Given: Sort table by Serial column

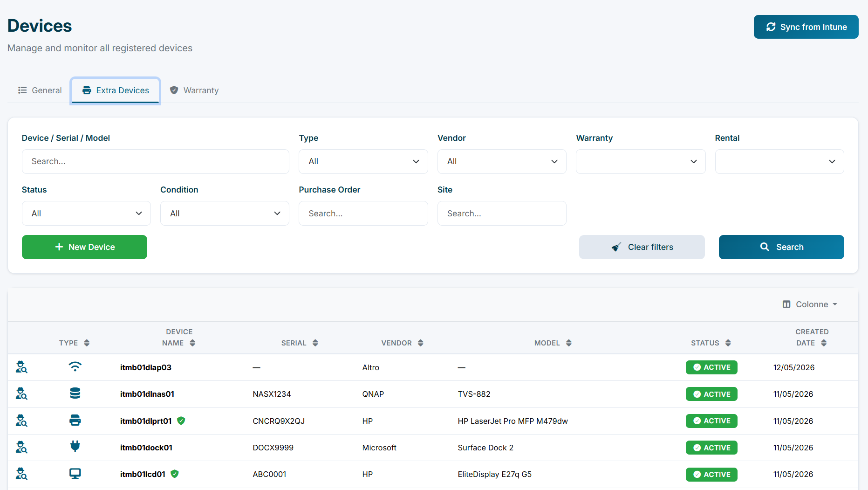Looking at the screenshot, I should [x=300, y=343].
